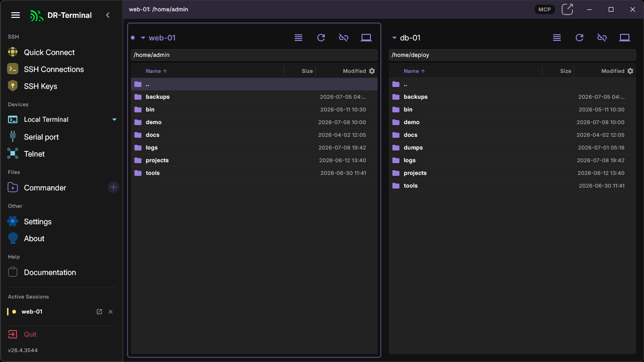Select web-01 in Active Sessions
Viewport: 644px width, 362px height.
[x=32, y=312]
